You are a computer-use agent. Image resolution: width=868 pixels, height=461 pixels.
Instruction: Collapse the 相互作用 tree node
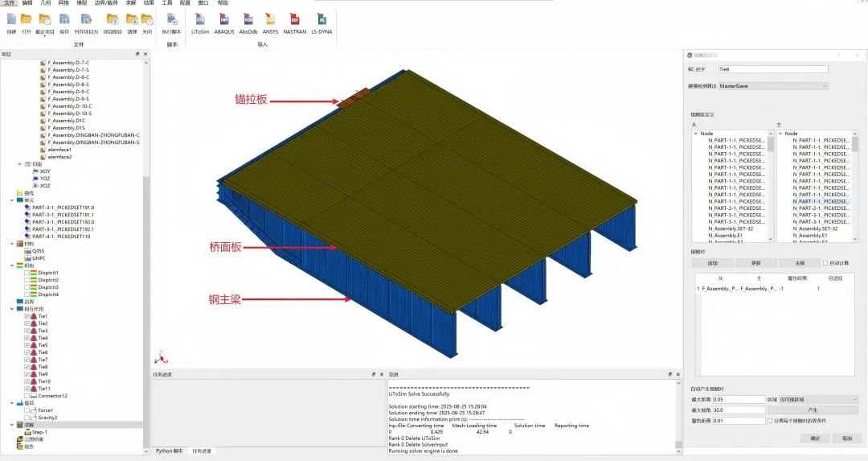[11, 309]
